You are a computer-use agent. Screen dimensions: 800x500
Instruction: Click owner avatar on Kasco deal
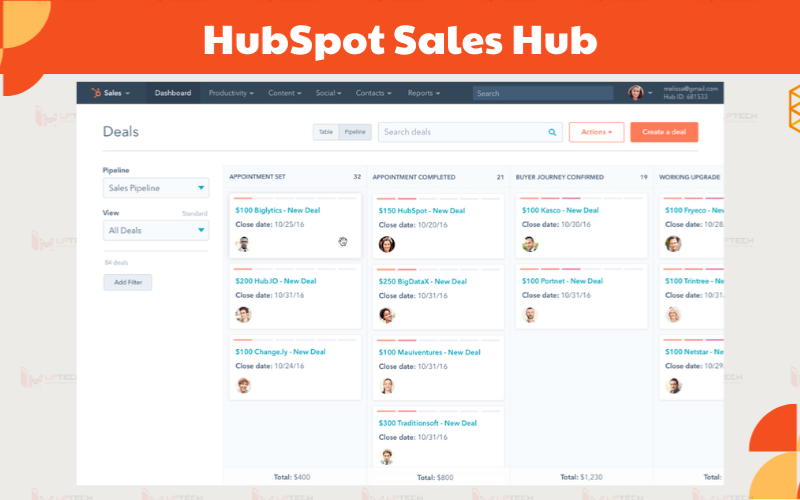(x=530, y=244)
